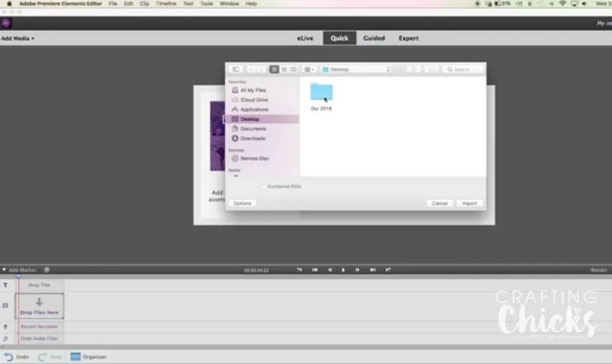
Task: Go to previous edit point
Action: point(314,270)
